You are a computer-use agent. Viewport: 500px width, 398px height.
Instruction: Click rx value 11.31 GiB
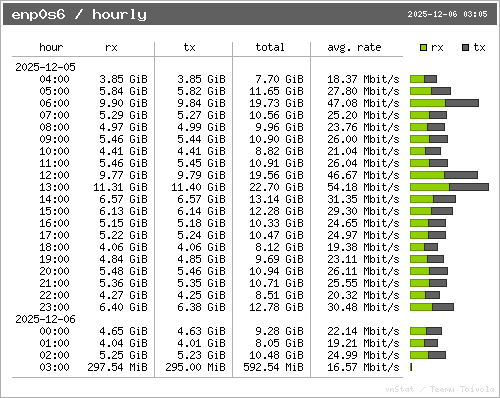coord(120,187)
